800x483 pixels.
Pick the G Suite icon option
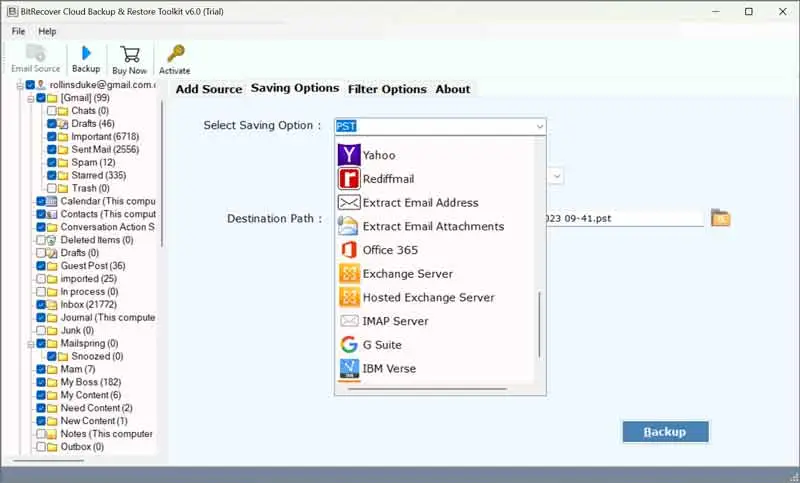click(x=349, y=345)
